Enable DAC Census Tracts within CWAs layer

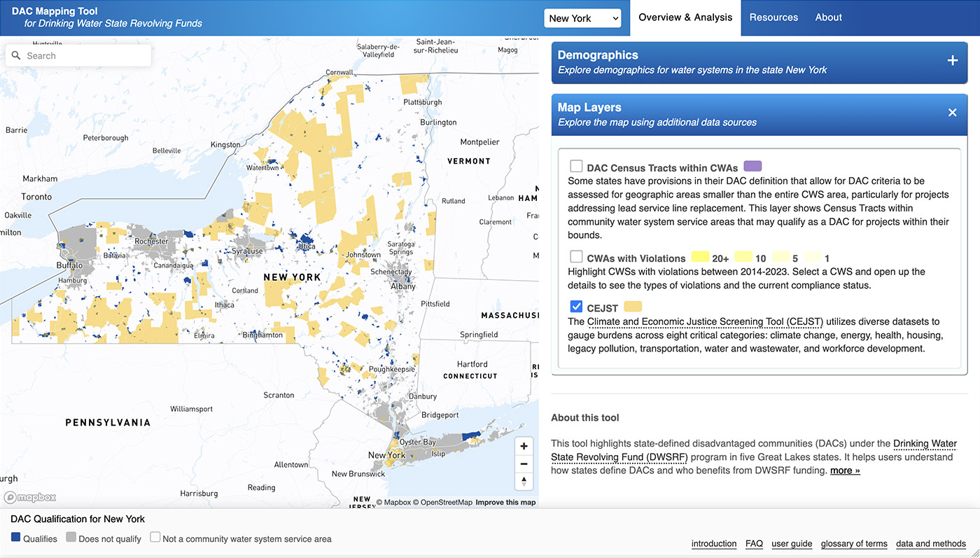(x=576, y=167)
